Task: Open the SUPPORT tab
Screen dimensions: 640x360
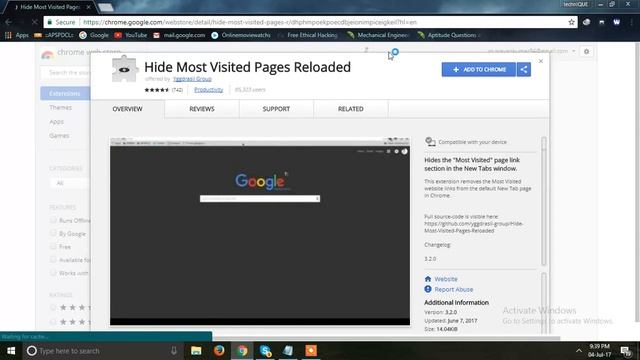Action: 276,109
